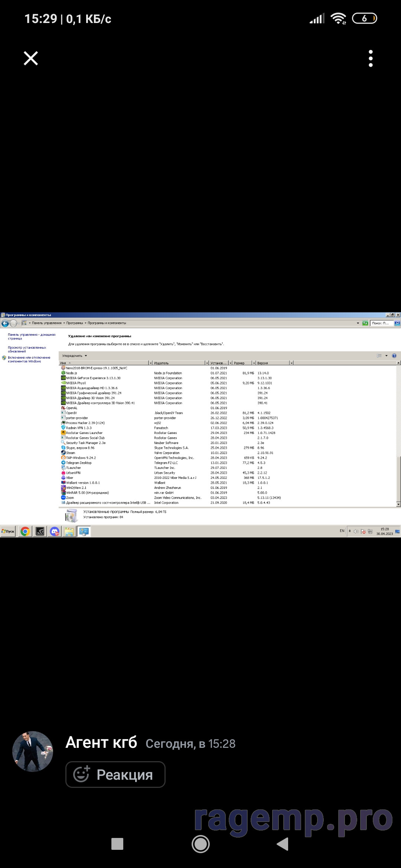This screenshot has height=868, width=401.
Task: Show hidden tray icons arrow
Action: 350,531
